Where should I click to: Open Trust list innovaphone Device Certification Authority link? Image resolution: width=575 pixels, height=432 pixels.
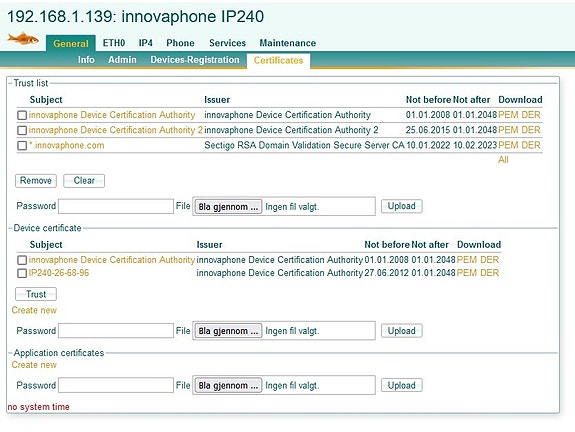(112, 115)
